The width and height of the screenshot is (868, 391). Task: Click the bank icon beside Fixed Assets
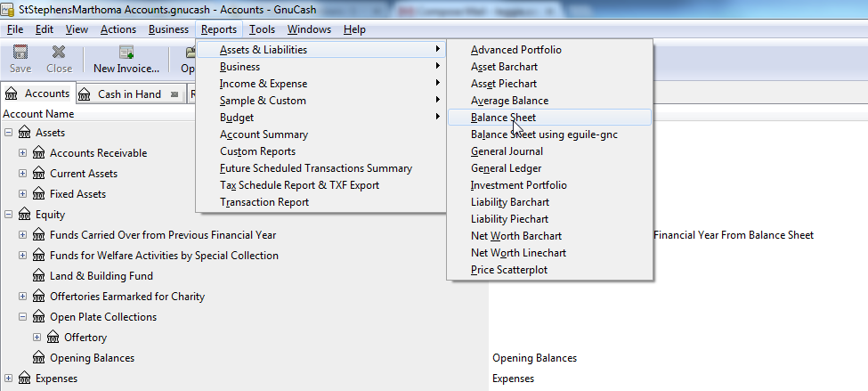(39, 194)
